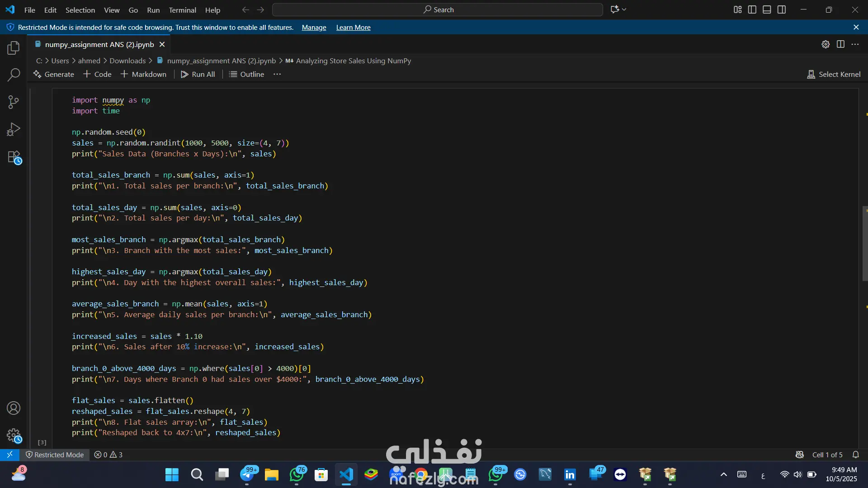
Task: Open the Source Control view
Action: pyautogui.click(x=14, y=102)
